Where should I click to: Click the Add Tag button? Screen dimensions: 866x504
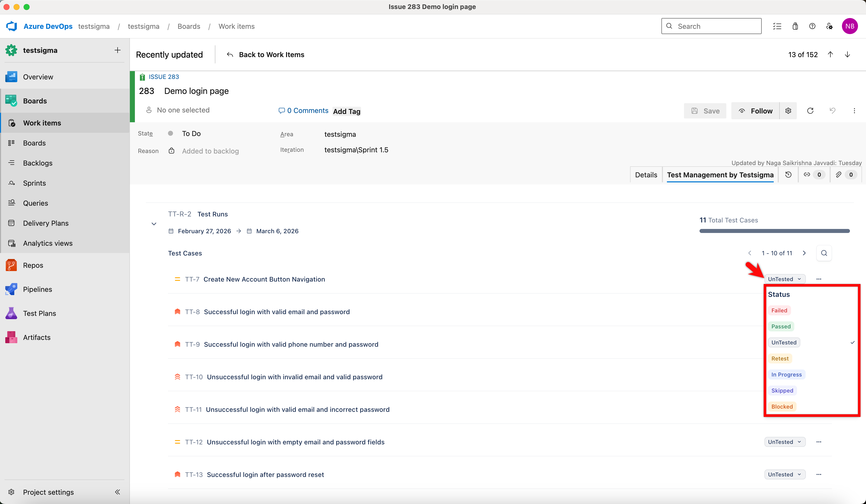[x=347, y=111]
